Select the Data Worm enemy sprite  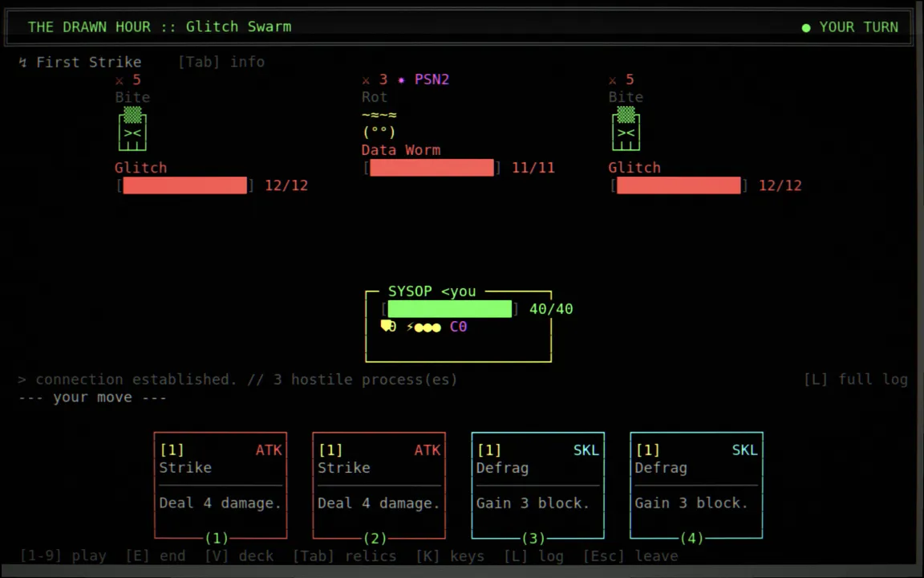379,124
